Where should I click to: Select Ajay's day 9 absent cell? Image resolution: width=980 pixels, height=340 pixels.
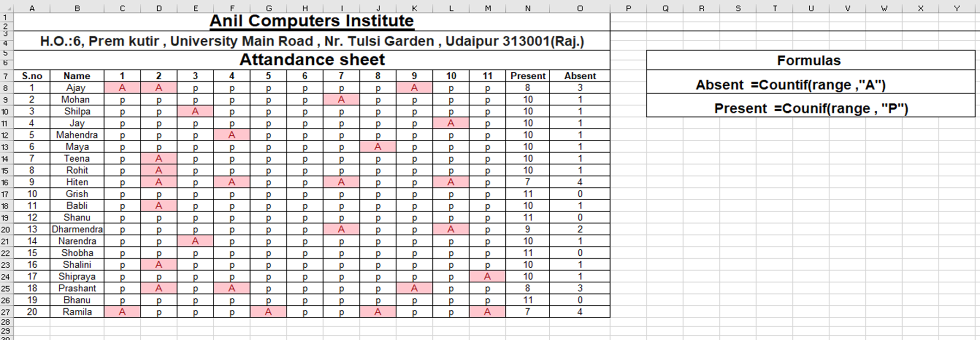(x=414, y=88)
